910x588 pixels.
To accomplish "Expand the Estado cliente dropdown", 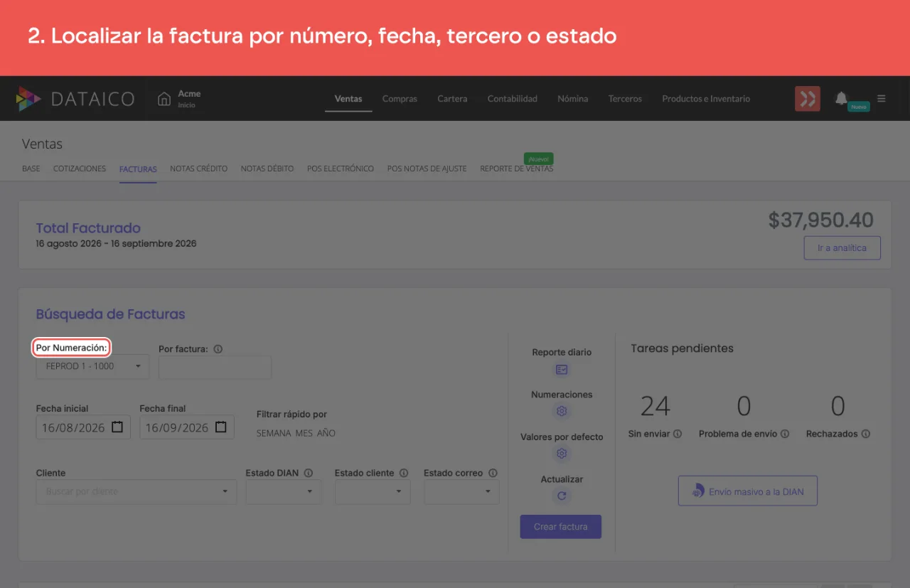I will pos(373,491).
